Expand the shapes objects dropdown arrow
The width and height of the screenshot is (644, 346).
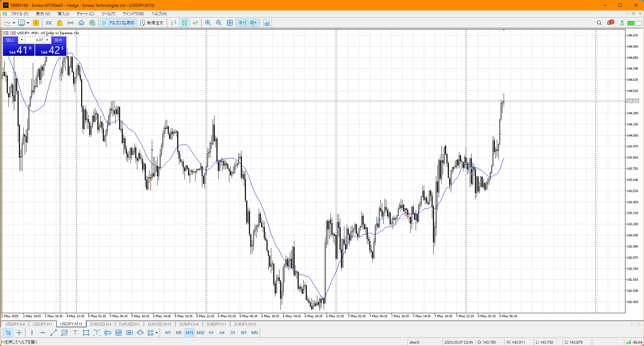pyautogui.click(x=157, y=333)
